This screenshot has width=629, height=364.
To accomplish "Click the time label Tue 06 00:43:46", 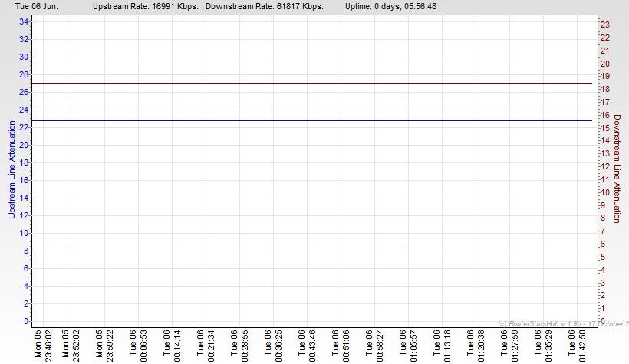I will coord(307,346).
